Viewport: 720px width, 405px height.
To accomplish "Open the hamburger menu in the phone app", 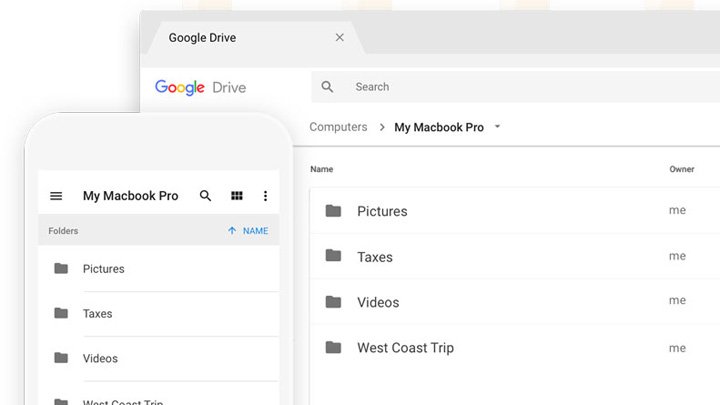I will click(56, 196).
